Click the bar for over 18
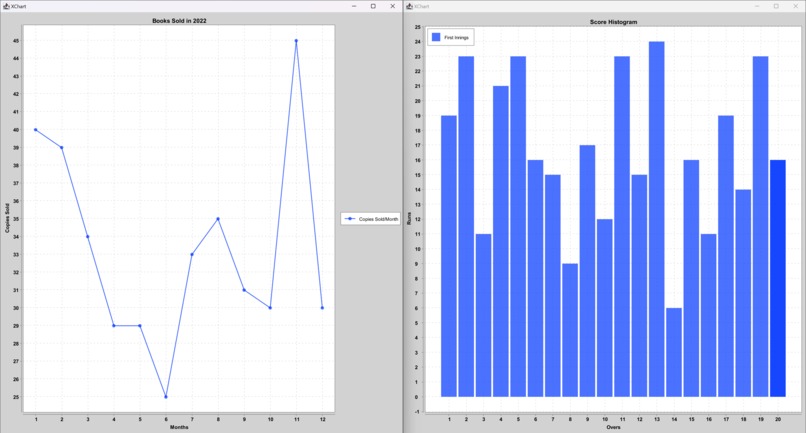The width and height of the screenshot is (806, 433). point(743,293)
